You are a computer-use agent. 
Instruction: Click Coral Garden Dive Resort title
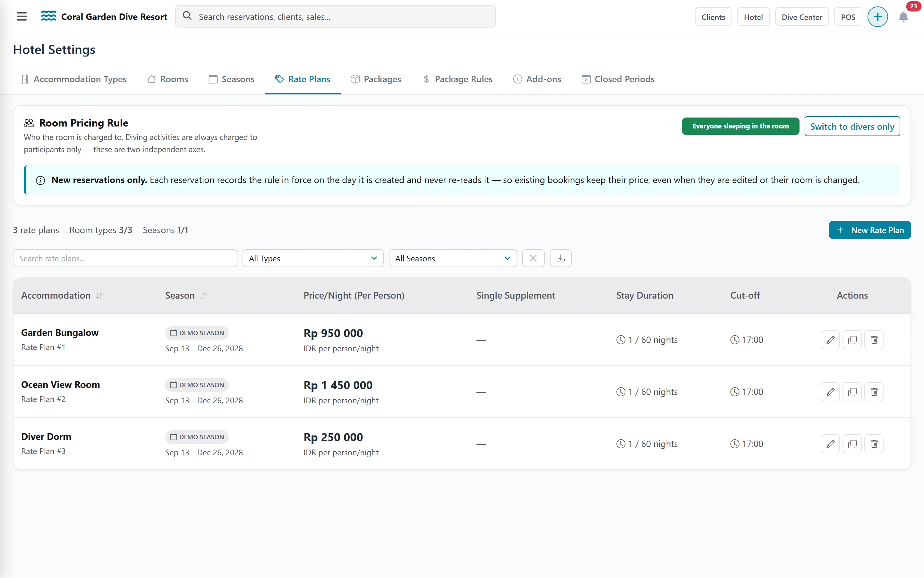[114, 17]
